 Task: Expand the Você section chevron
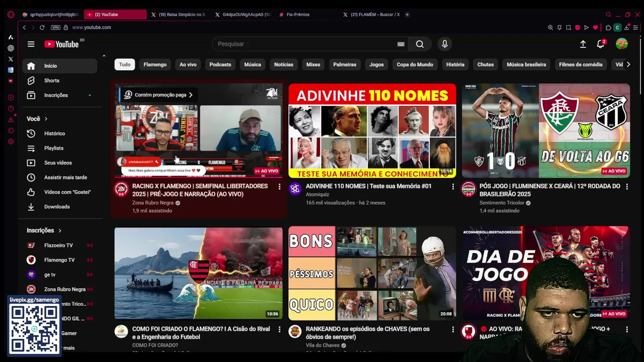(x=46, y=119)
